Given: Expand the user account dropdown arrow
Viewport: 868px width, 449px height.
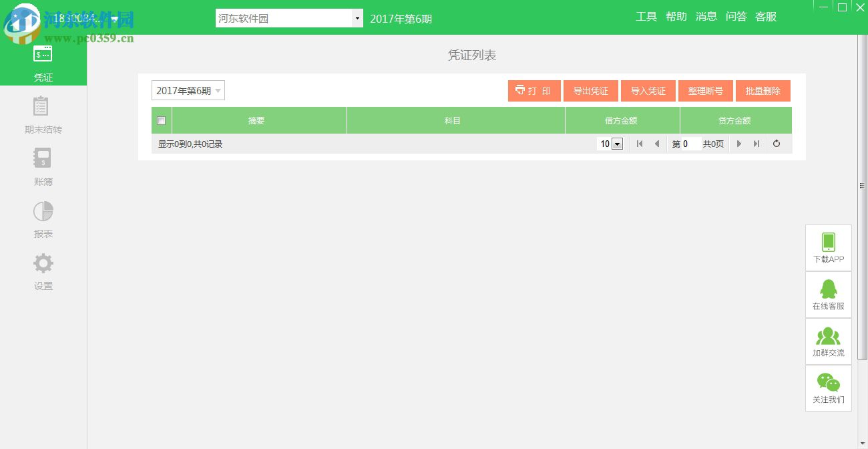Looking at the screenshot, I should pyautogui.click(x=115, y=19).
